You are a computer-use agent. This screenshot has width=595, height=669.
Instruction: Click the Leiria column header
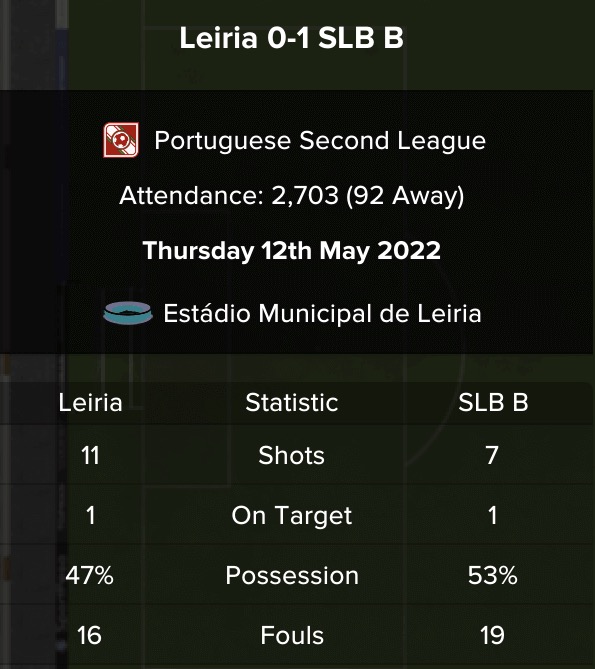point(90,403)
